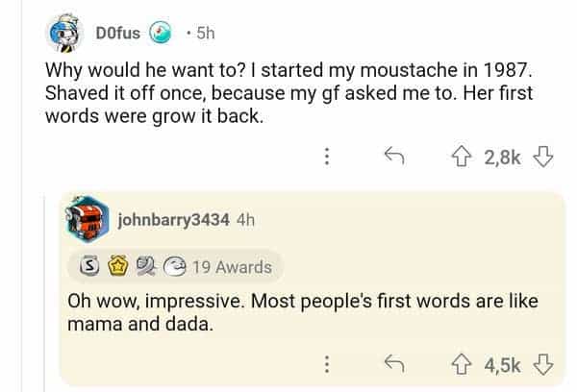Screen dimensions: 577x392
Task: Click the 5h timestamp on D0fus's comment
Action: point(205,34)
